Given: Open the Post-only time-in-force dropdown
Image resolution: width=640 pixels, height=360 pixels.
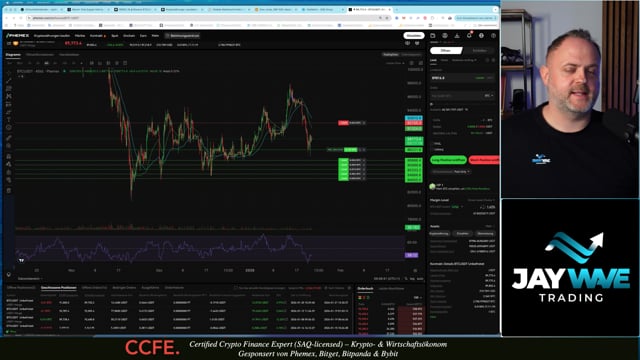Looking at the screenshot, I should click(x=462, y=172).
